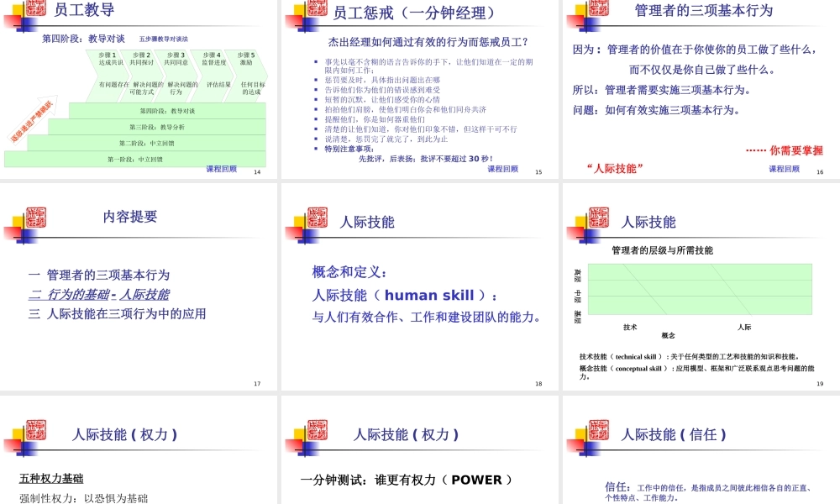Select the 第四阶段:教导对谈 green bar

tap(167, 111)
